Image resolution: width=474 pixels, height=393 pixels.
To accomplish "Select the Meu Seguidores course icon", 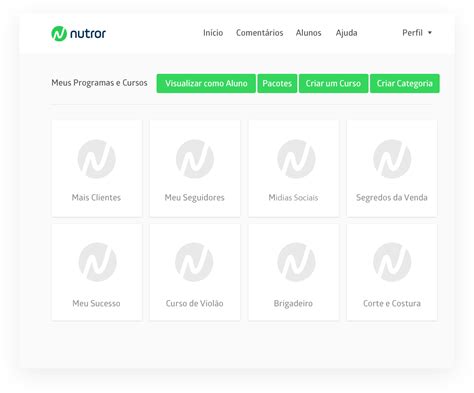I will (195, 159).
